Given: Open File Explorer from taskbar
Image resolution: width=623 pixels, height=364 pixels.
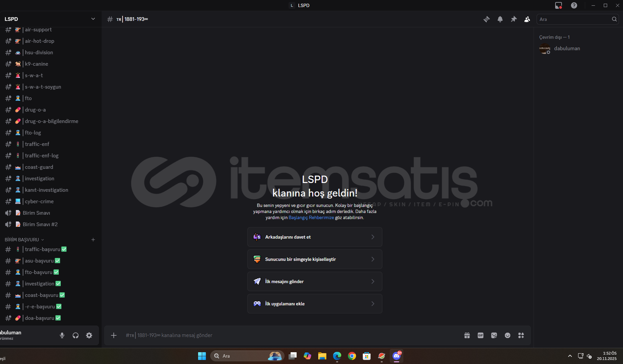Looking at the screenshot, I should point(322,356).
